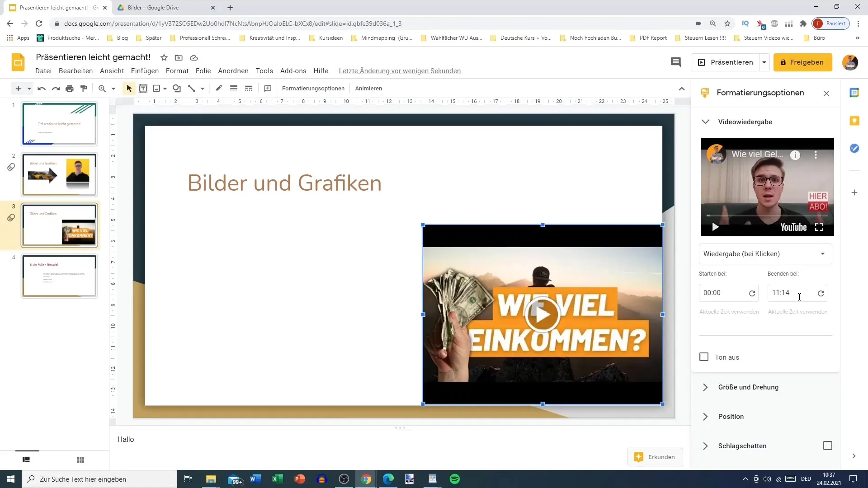Viewport: 868px width, 488px height.
Task: Switch to grid view of slides
Action: click(x=80, y=460)
